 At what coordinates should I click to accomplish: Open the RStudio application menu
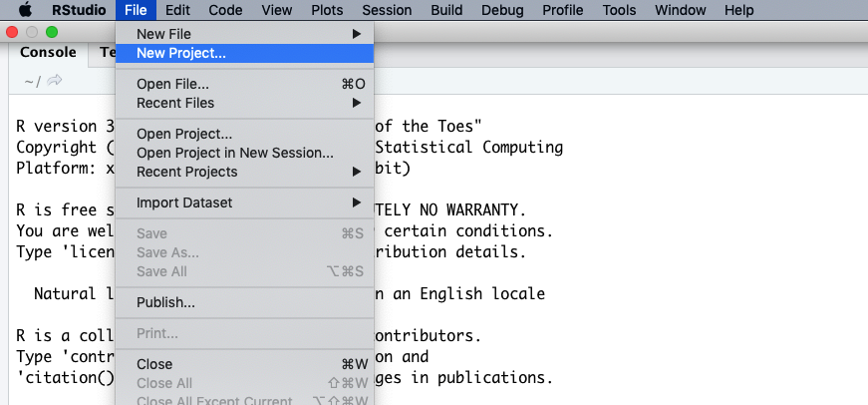click(79, 10)
